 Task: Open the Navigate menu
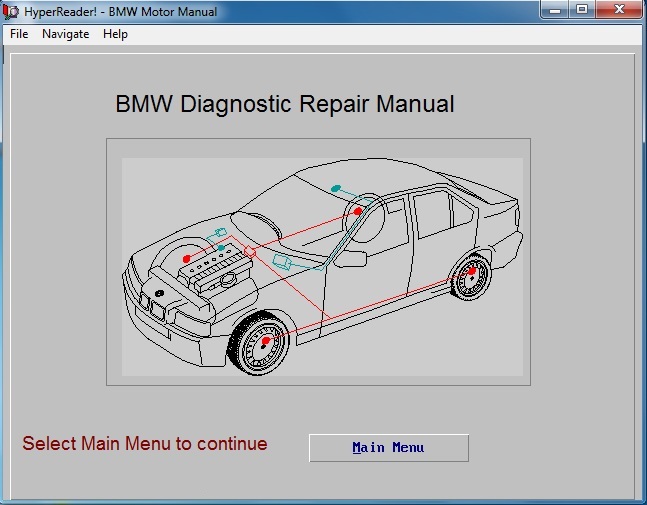[x=65, y=34]
